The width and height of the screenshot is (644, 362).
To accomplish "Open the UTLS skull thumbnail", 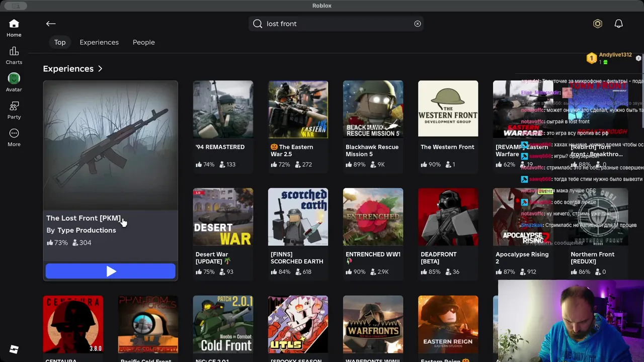I will 298,324.
